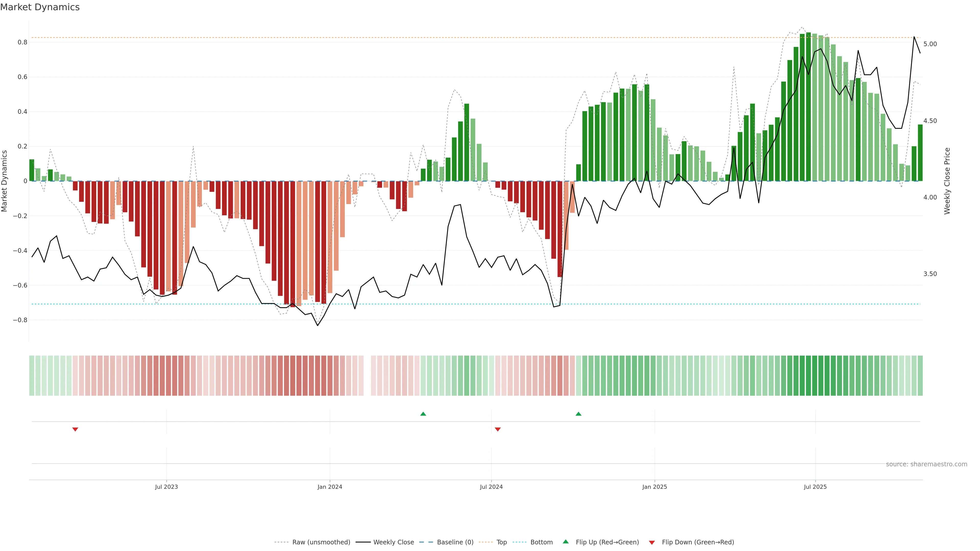Click the red flip-down marker near Jul 2024
This screenshot has width=980, height=551.
(x=498, y=429)
